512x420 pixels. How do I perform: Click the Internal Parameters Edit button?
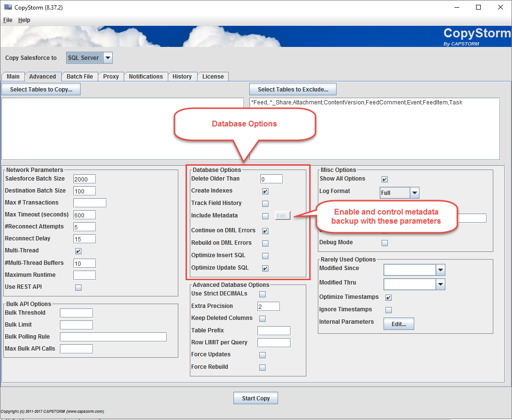[x=399, y=324]
